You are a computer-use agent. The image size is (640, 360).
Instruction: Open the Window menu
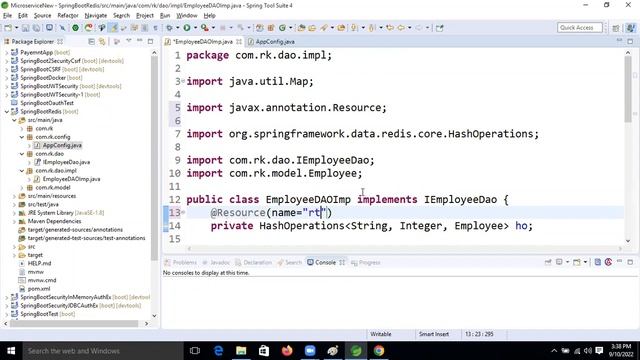pos(187,16)
